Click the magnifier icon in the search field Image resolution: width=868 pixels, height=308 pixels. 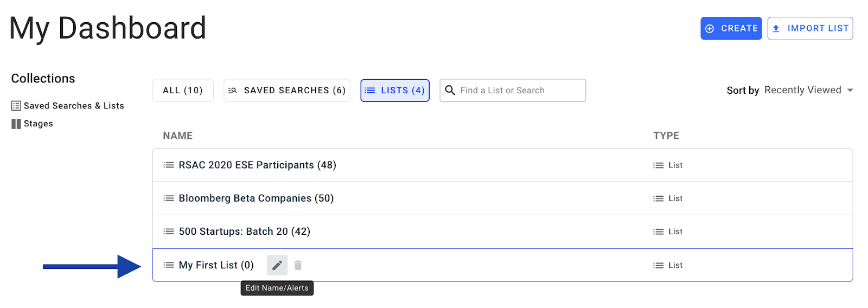point(450,90)
